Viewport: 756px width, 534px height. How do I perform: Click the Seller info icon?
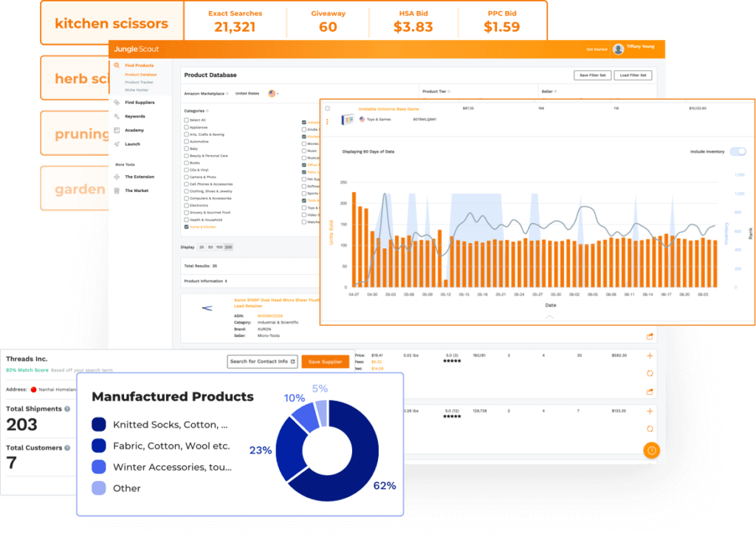(555, 92)
